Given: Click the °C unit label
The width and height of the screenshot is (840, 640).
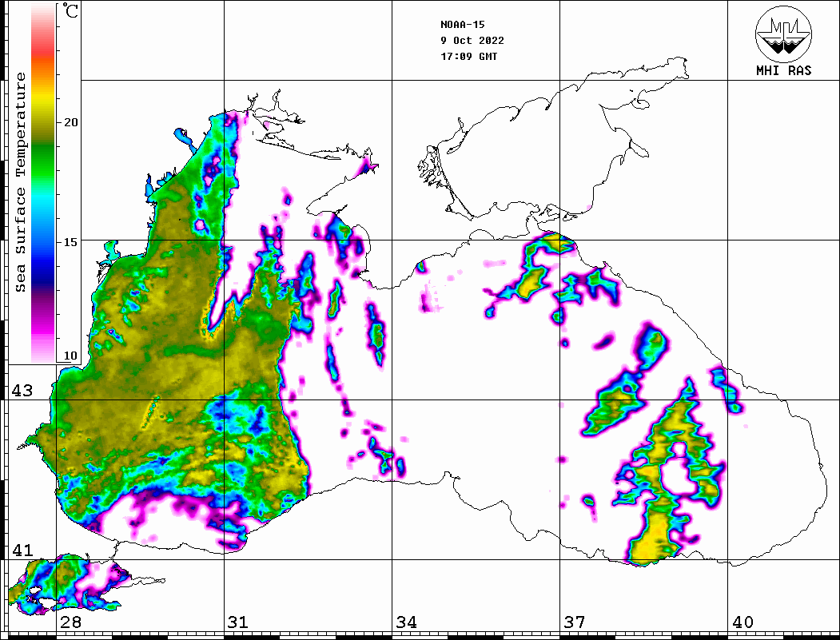Looking at the screenshot, I should pyautogui.click(x=70, y=10).
